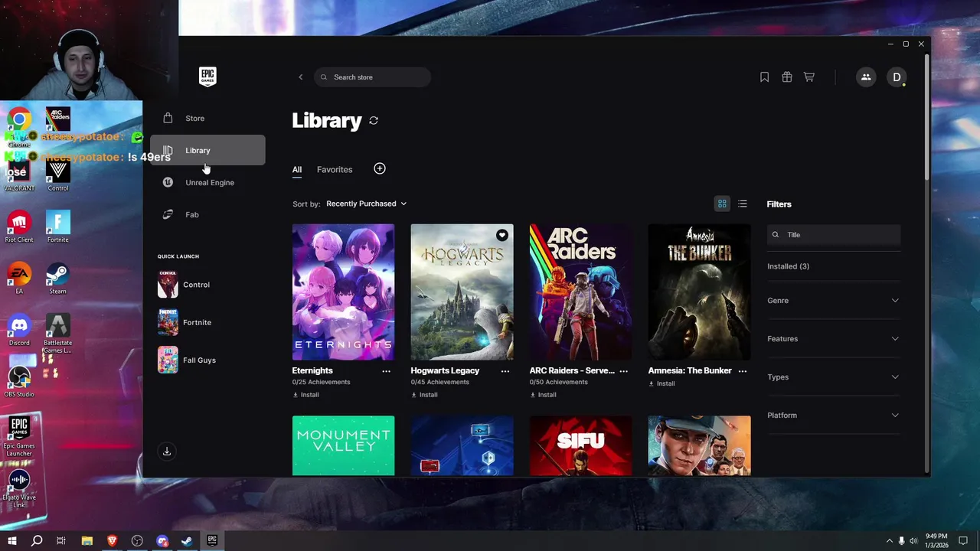Click the Search store field
980x551 pixels.
[x=372, y=77]
